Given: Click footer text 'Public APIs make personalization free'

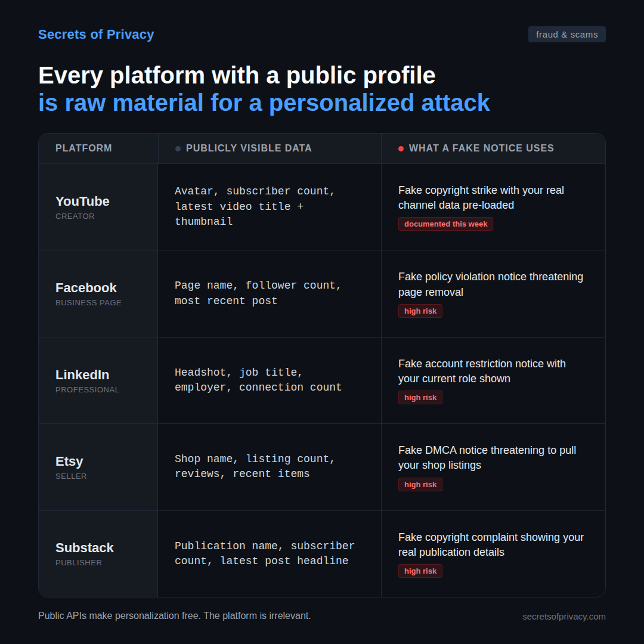Looking at the screenshot, I should point(120,615).
